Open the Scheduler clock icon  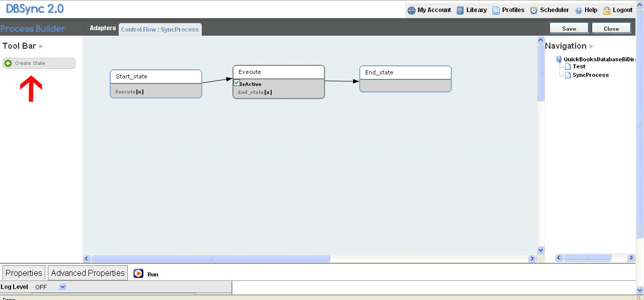point(533,10)
